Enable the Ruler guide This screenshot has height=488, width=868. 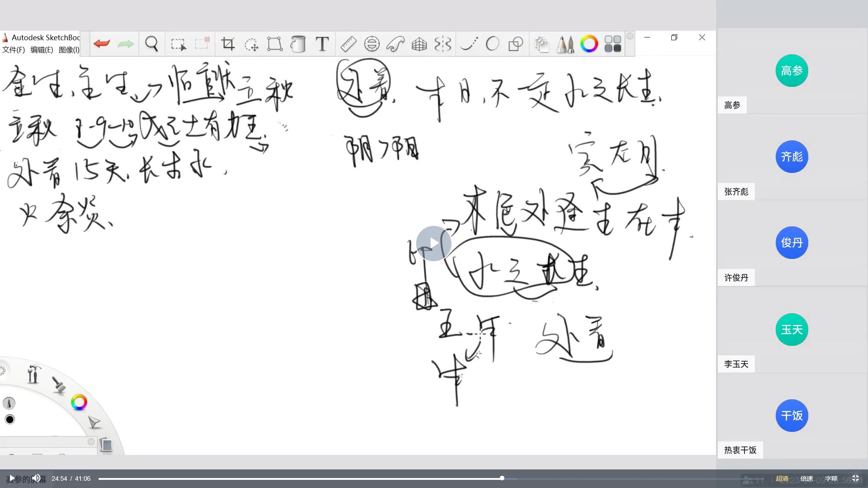coord(348,44)
